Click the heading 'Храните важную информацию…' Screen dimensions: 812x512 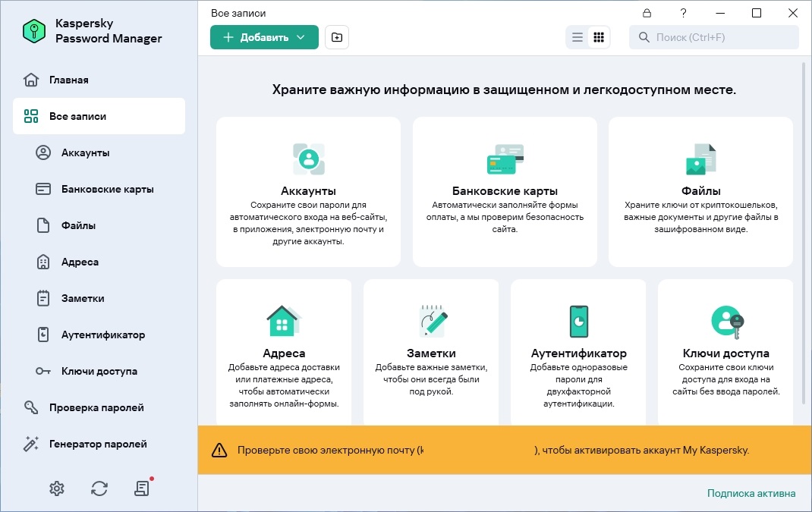click(504, 90)
